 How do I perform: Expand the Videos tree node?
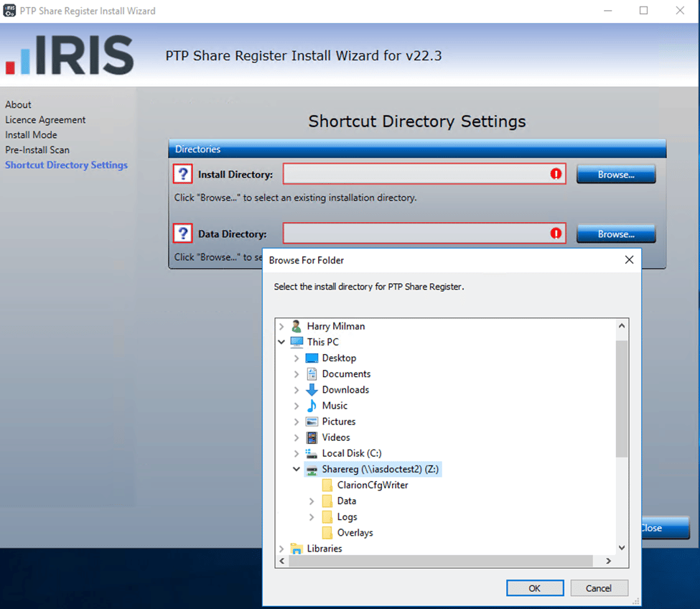point(297,437)
